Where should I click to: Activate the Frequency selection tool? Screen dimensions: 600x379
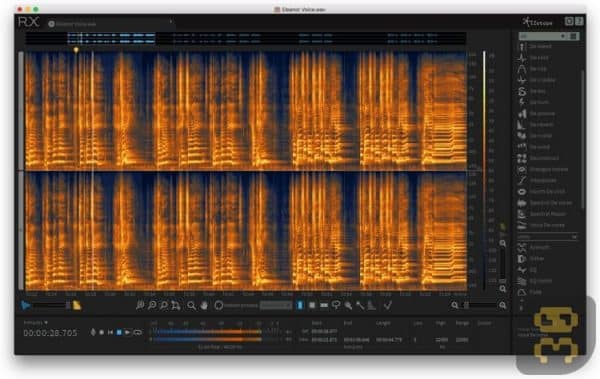tap(324, 305)
